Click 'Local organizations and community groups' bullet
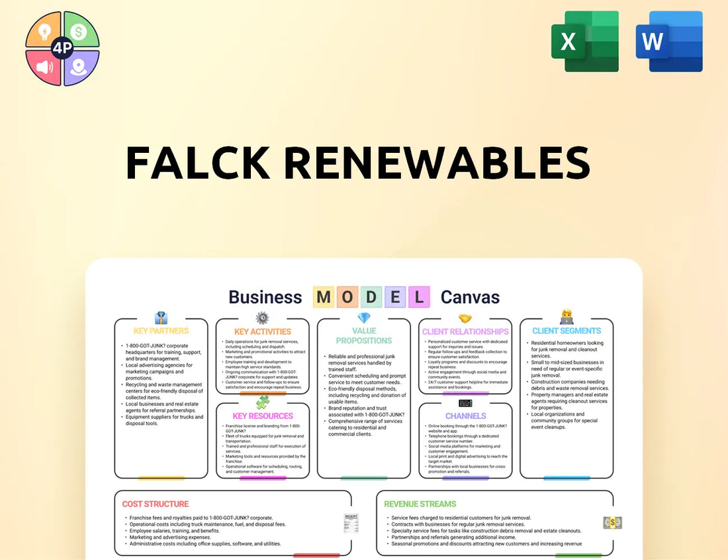The image size is (728, 560). [x=564, y=421]
